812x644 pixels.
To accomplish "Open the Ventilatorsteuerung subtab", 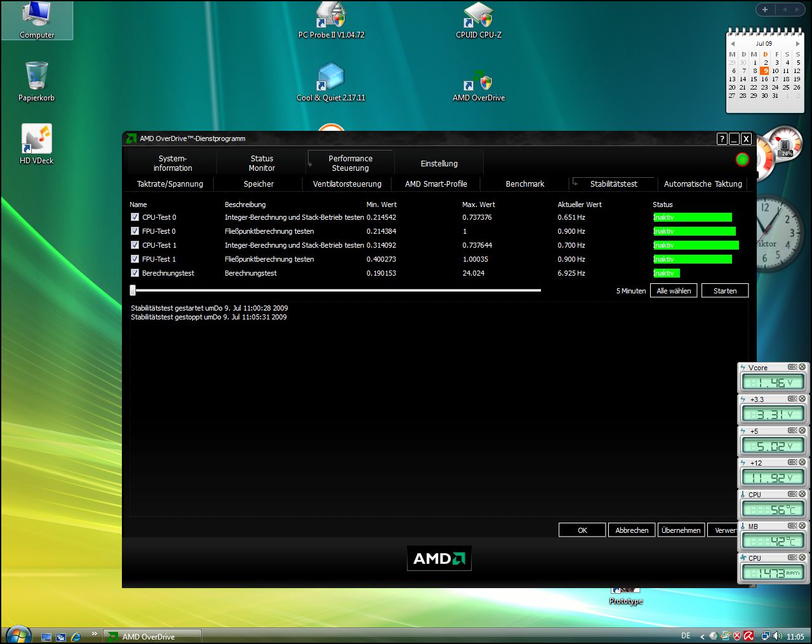I will (x=347, y=184).
